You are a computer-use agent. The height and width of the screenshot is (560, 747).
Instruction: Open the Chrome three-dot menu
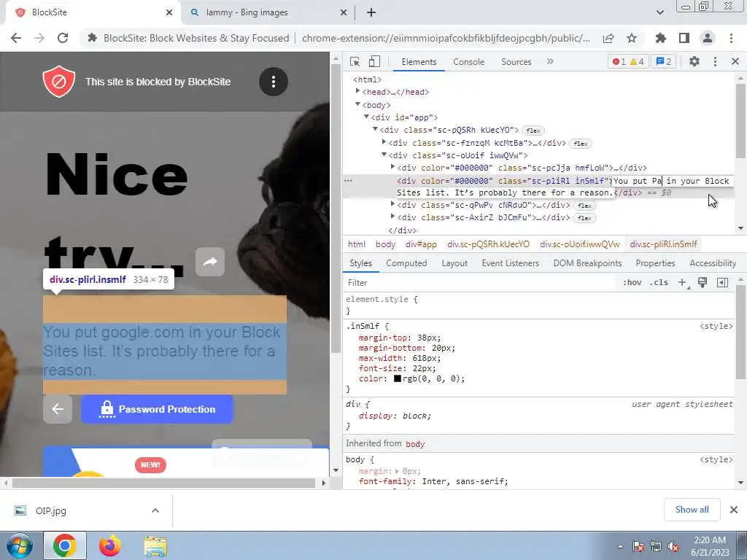coord(731,38)
